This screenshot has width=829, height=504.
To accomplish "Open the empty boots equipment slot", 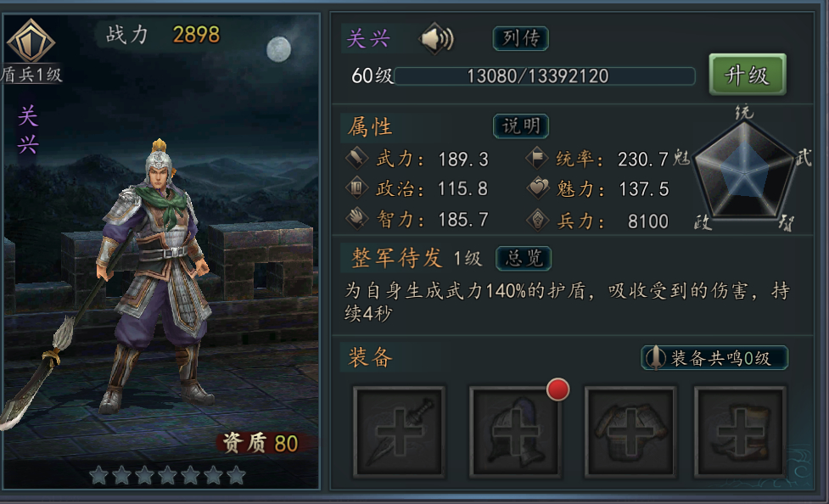I will [740, 432].
